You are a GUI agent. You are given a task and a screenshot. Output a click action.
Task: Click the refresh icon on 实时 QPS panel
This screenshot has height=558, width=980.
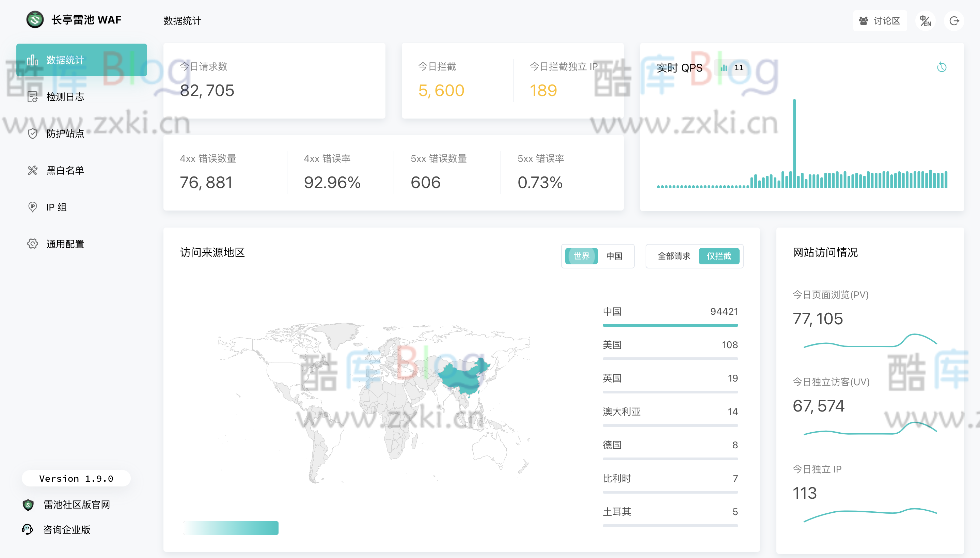point(943,67)
